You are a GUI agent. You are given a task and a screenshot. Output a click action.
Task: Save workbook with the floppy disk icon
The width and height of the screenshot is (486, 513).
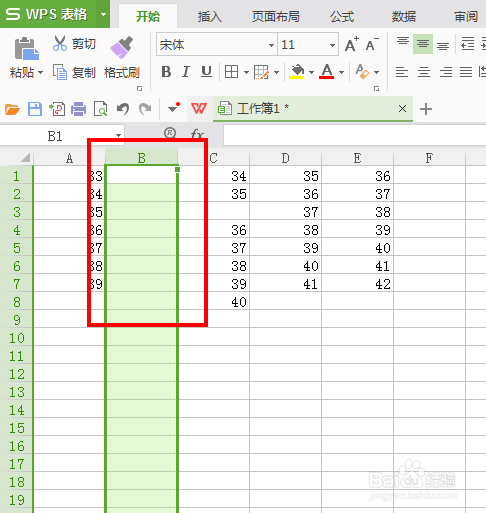pyautogui.click(x=35, y=109)
